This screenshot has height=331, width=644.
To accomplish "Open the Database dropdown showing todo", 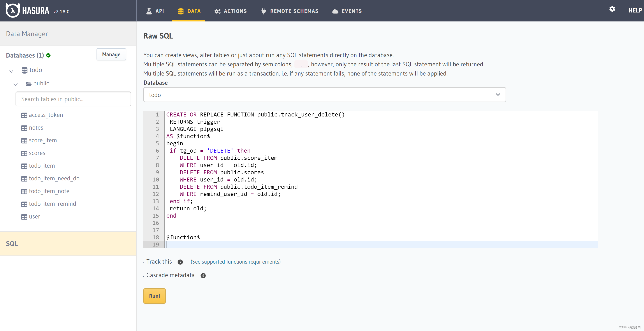I will click(324, 95).
